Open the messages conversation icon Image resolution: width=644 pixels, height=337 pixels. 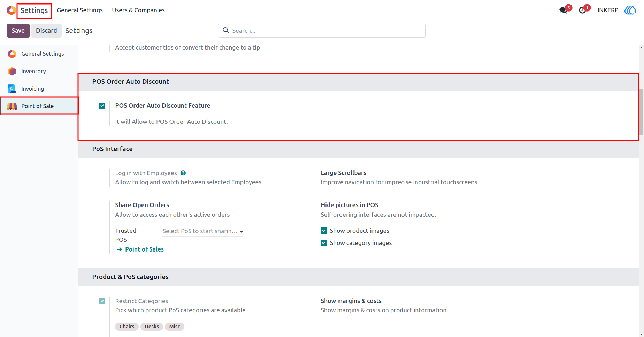563,10
